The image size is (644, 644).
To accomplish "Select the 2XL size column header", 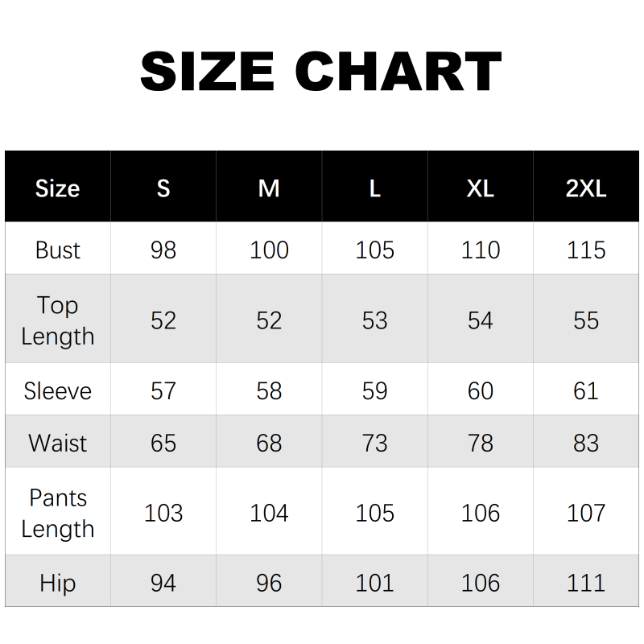I will click(586, 188).
